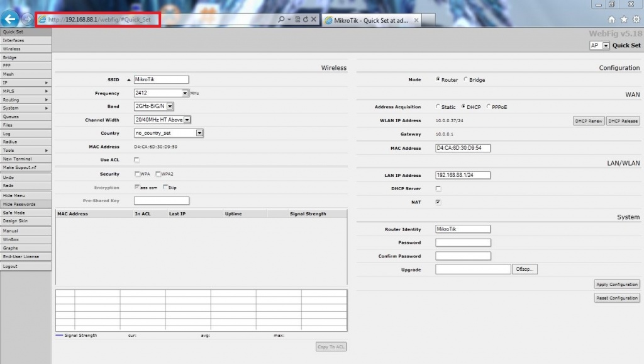This screenshot has height=364, width=644.
Task: Click the stop X icon in address bar
Action: click(314, 20)
